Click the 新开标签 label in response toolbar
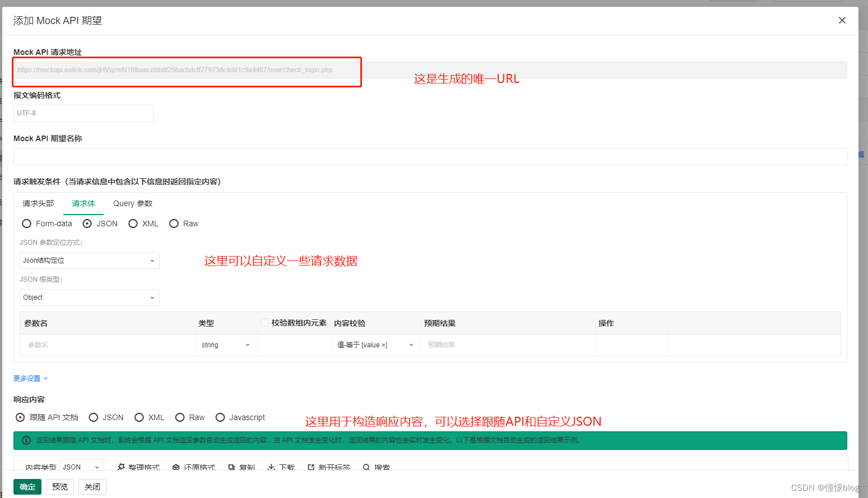 pos(335,467)
